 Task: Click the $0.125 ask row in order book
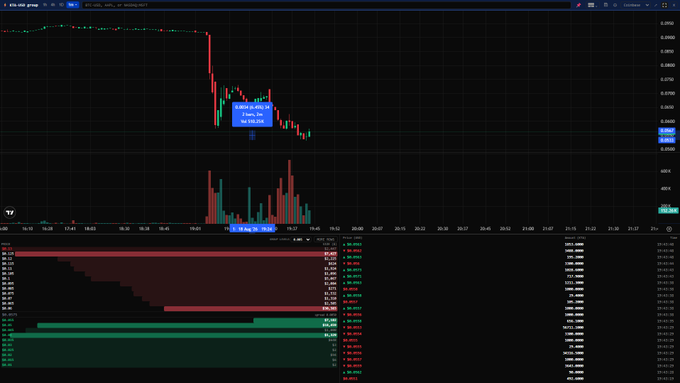point(169,254)
